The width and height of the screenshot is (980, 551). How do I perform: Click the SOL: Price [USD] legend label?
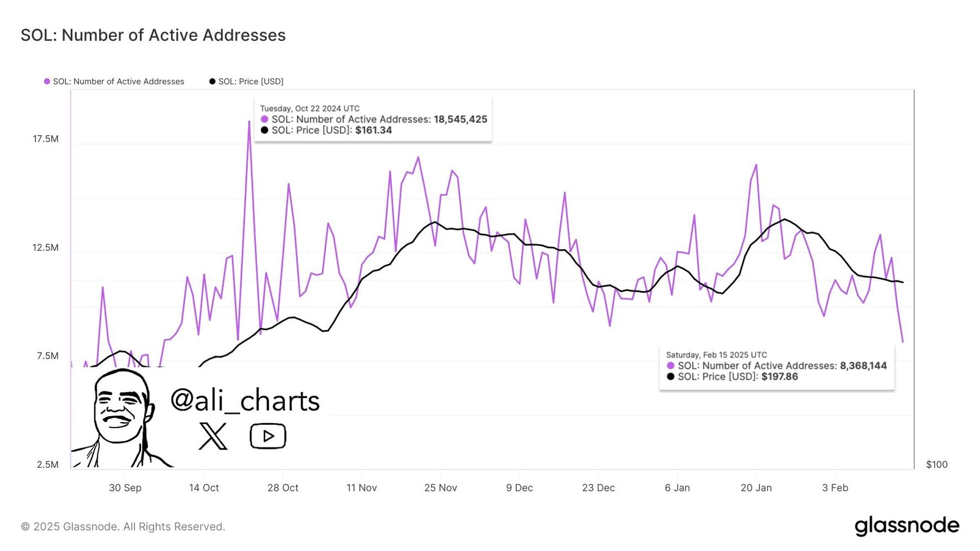coord(251,82)
